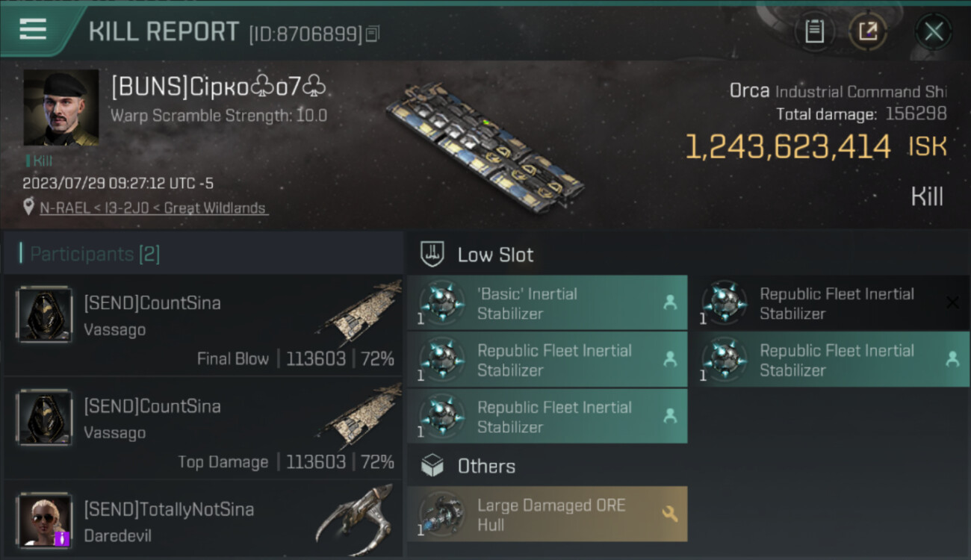
Task: View CountSina's Final Blow entry
Action: pyautogui.click(x=203, y=325)
